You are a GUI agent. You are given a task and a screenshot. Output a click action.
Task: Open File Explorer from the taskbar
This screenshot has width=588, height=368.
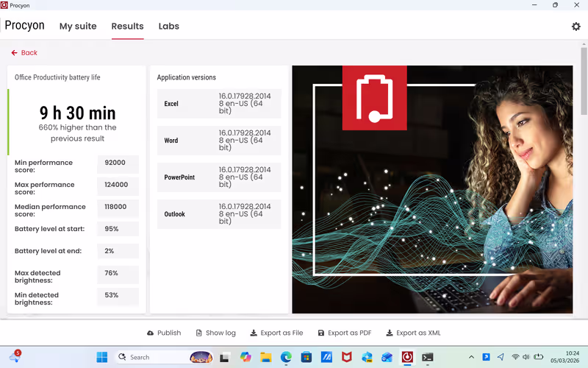(x=266, y=357)
